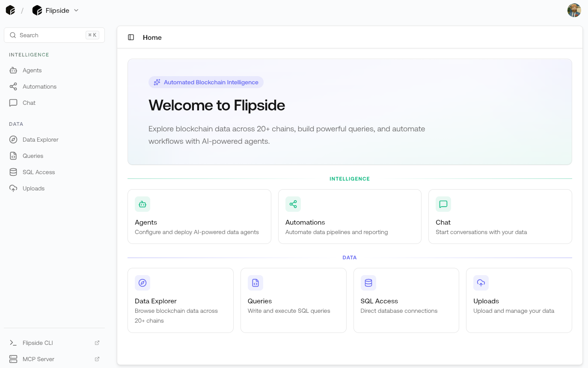Click the MCP Server icon in sidebar
The height and width of the screenshot is (368, 588).
point(13,359)
